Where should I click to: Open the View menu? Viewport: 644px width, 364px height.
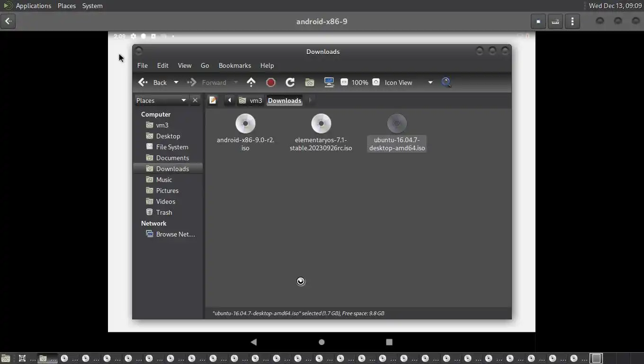coord(185,65)
